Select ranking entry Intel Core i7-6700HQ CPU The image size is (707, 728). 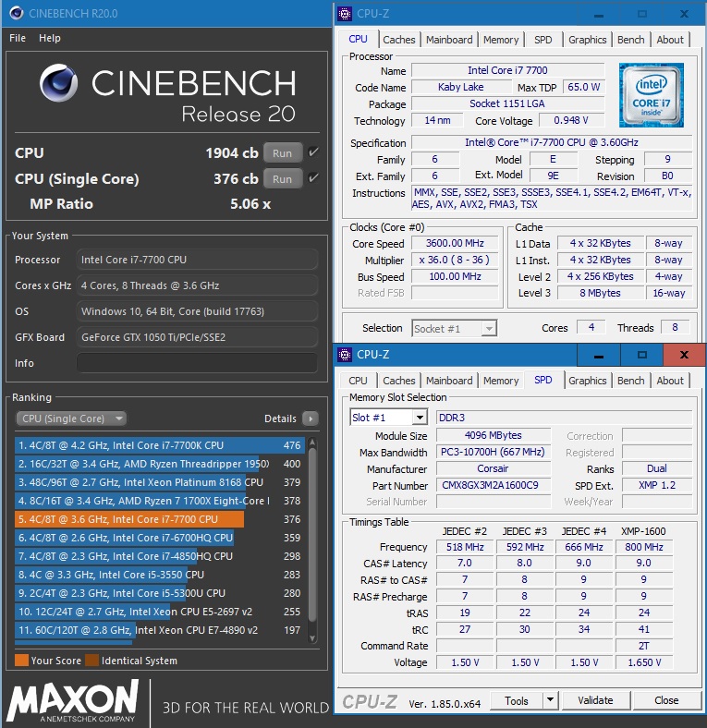pos(160,538)
